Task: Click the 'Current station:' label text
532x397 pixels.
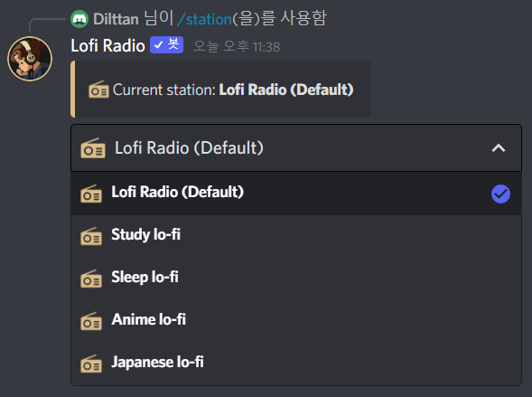Action: [x=163, y=90]
